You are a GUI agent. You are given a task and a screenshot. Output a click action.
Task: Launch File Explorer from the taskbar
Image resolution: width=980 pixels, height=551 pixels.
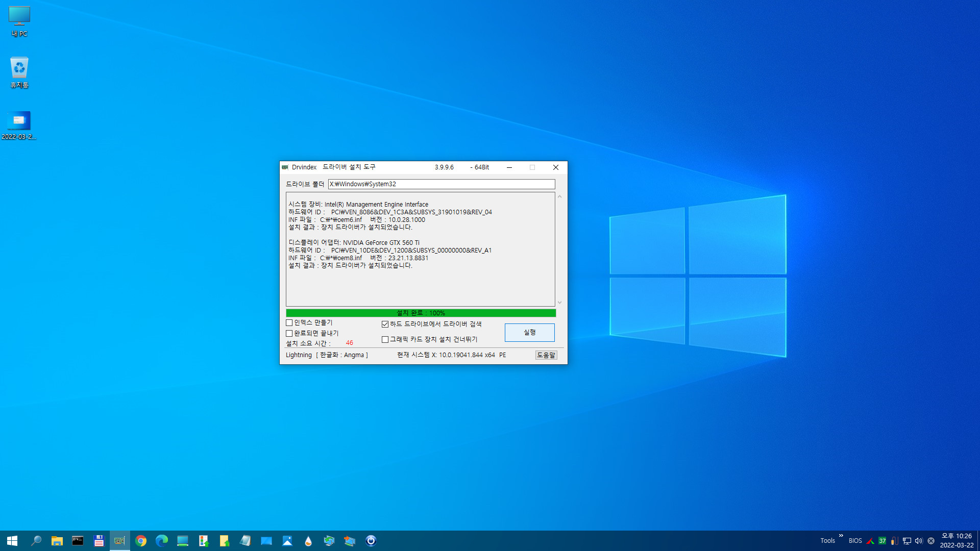click(57, 541)
